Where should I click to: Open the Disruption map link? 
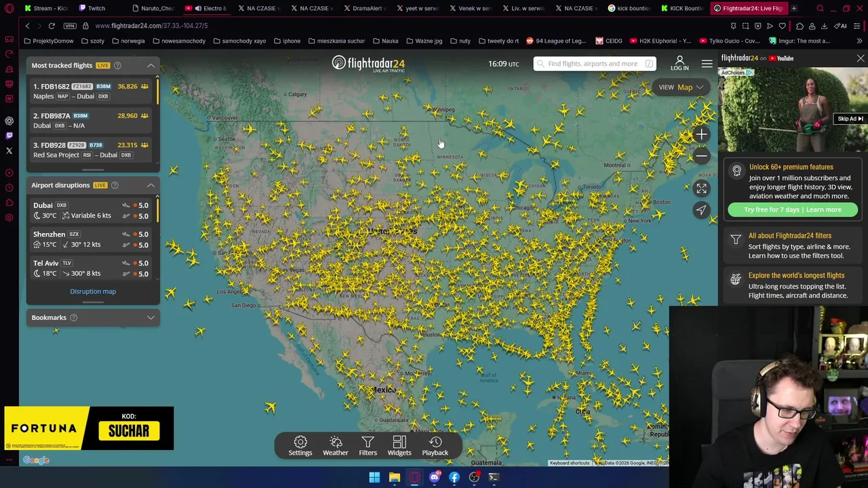93,291
